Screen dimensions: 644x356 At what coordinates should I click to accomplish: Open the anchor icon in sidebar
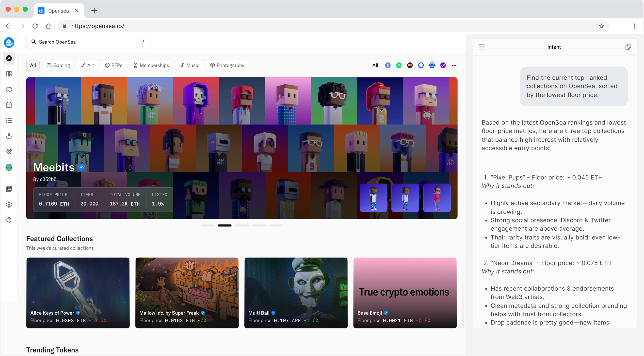point(9,136)
